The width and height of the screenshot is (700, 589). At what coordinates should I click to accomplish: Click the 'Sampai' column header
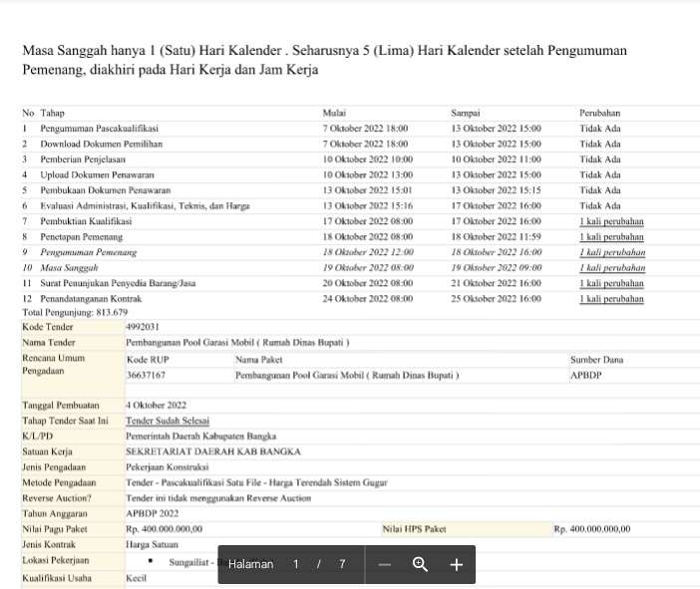pos(466,113)
